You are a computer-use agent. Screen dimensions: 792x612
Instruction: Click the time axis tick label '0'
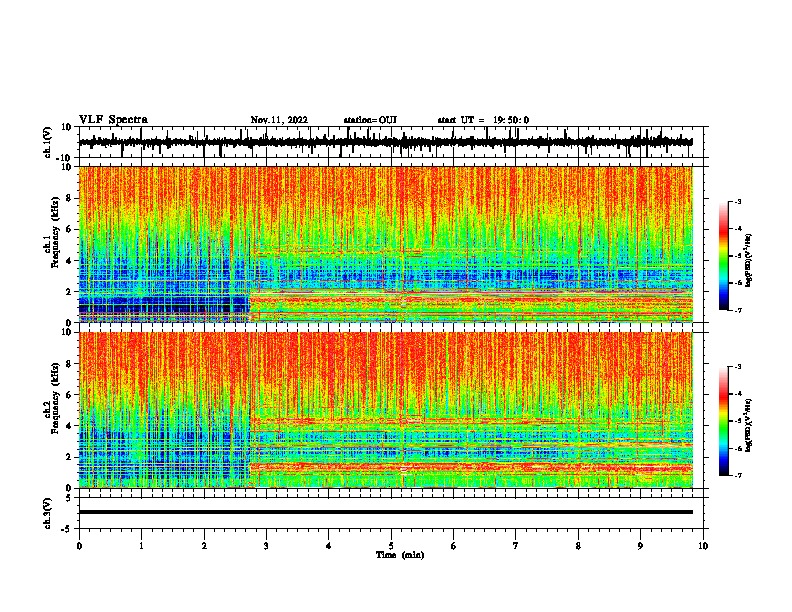tap(79, 546)
